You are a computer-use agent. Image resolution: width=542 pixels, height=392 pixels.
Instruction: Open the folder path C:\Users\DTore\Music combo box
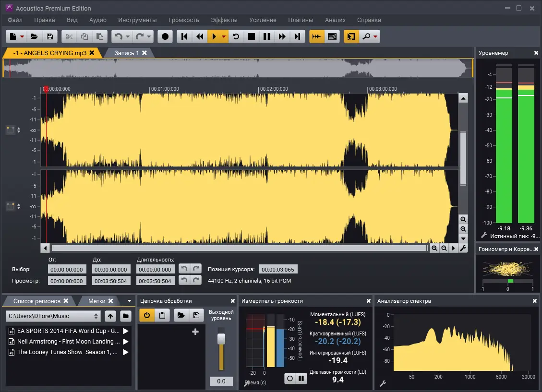click(x=53, y=316)
